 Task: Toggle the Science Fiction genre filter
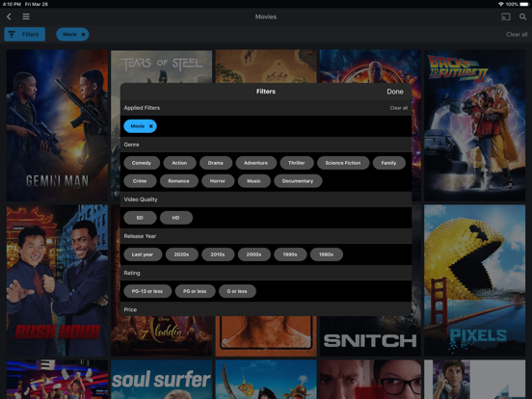343,163
